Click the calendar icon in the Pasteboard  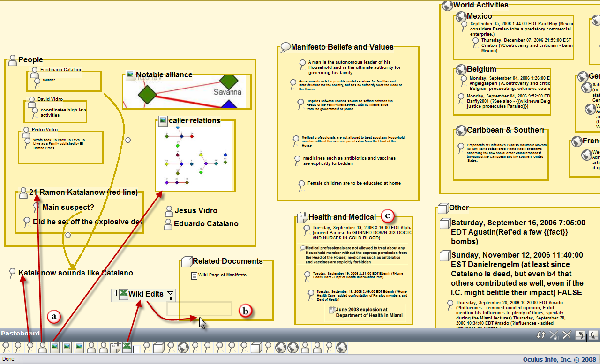pos(115,348)
